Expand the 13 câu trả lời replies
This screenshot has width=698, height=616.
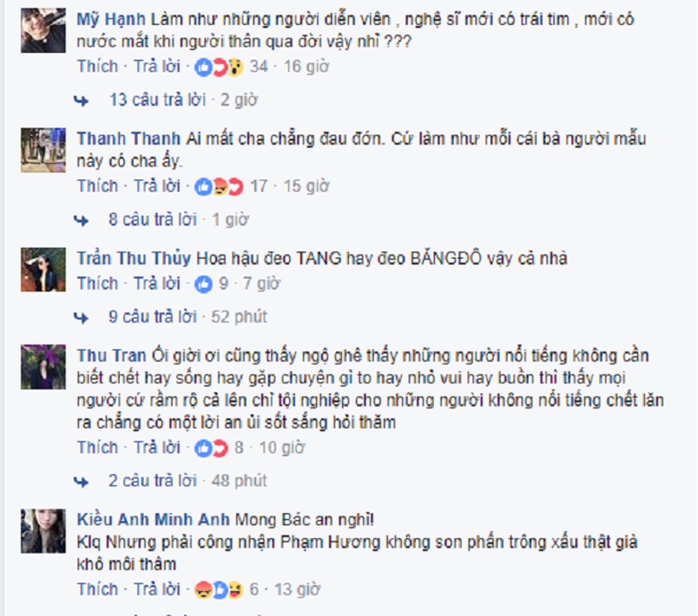[157, 99]
